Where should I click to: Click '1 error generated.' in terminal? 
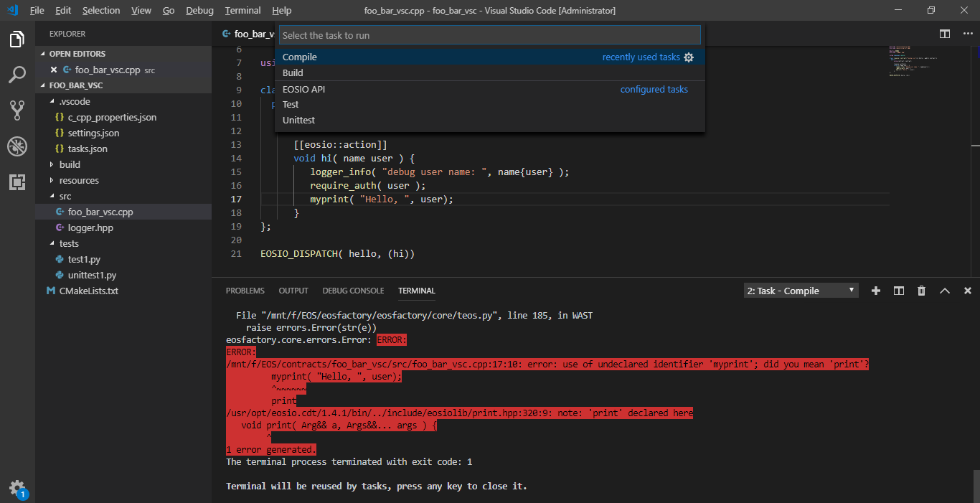[270, 450]
